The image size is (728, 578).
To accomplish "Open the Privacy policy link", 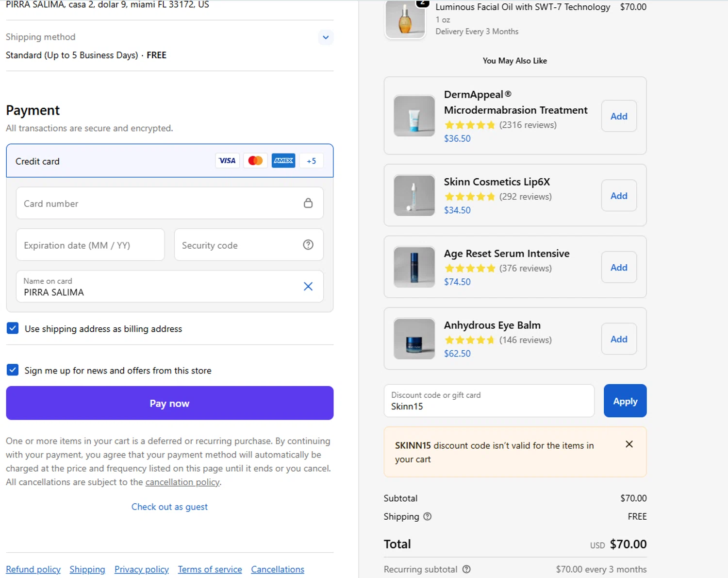I will pyautogui.click(x=142, y=569).
